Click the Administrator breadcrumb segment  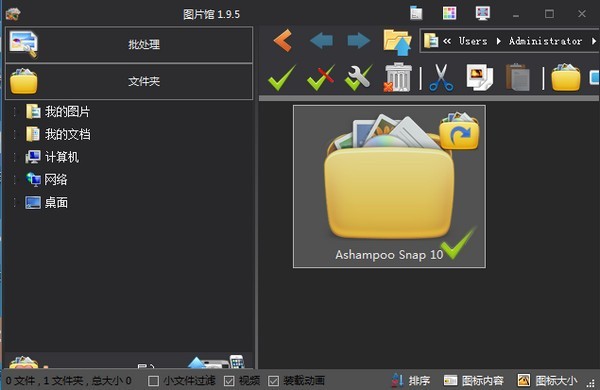545,41
